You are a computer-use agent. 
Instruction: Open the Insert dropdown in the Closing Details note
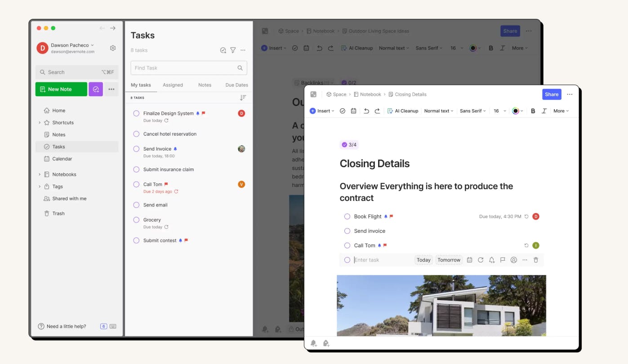(322, 111)
